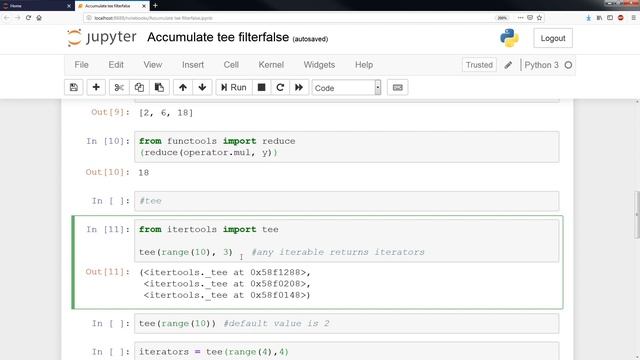Click the tee(range(10), 3) code line

tap(186, 252)
